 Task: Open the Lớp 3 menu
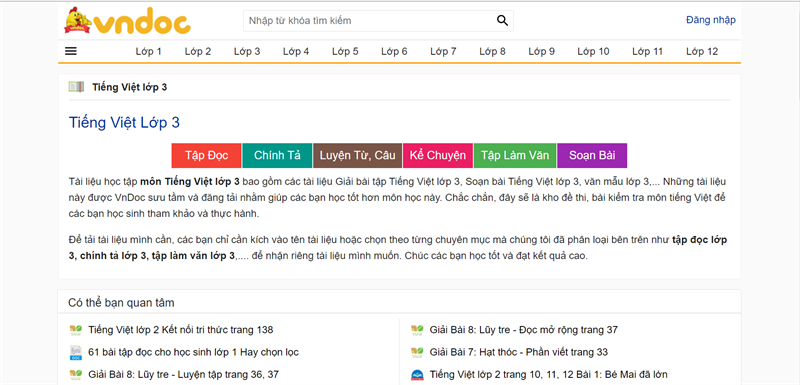[x=247, y=51]
